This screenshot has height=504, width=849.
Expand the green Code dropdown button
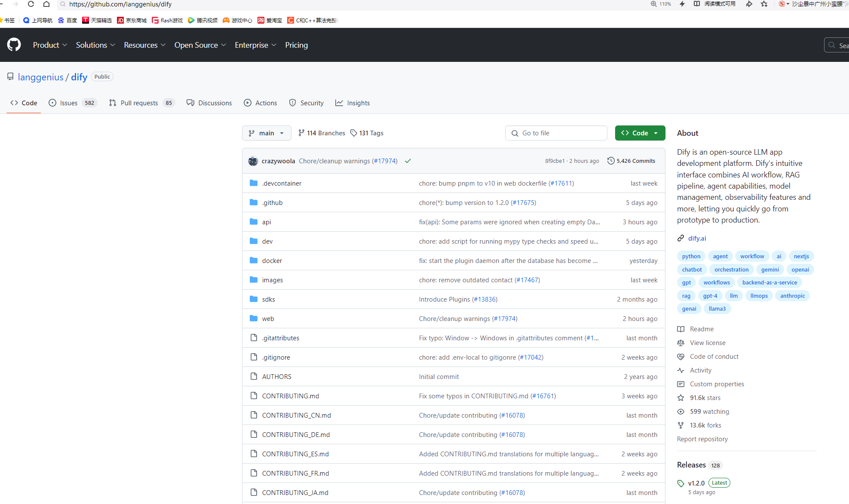(x=640, y=133)
